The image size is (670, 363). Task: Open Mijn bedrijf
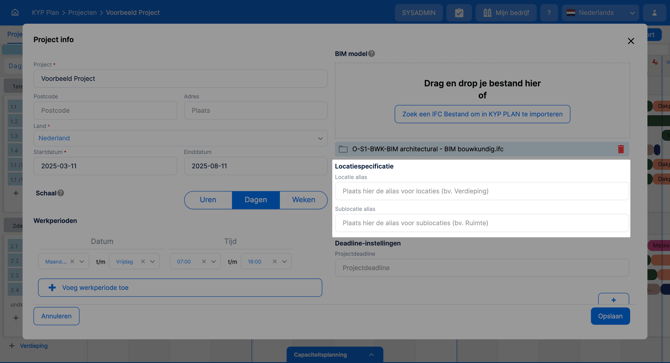506,13
